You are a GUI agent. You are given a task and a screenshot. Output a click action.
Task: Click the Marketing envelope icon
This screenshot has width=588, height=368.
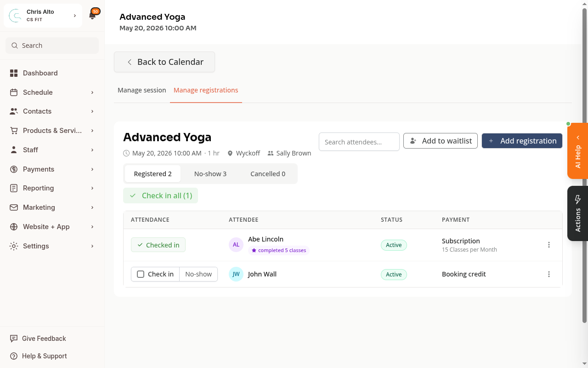(14, 207)
